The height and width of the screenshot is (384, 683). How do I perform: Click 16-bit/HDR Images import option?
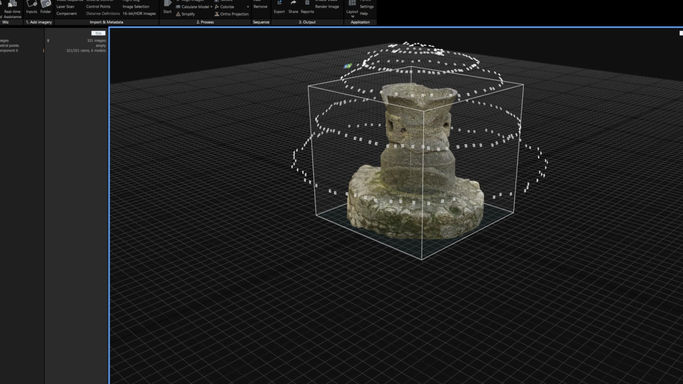[x=139, y=13]
